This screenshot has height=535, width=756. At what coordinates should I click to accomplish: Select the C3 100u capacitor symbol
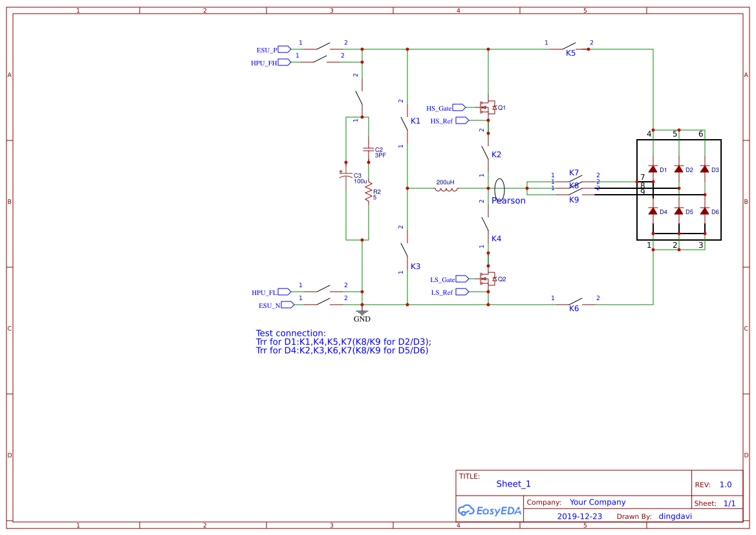pyautogui.click(x=345, y=175)
